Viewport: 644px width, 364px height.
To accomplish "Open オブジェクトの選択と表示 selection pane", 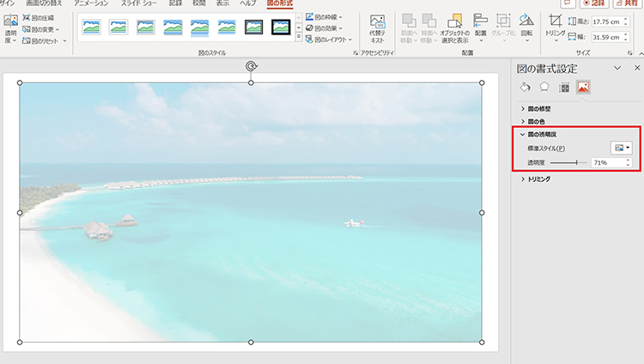I will (454, 27).
